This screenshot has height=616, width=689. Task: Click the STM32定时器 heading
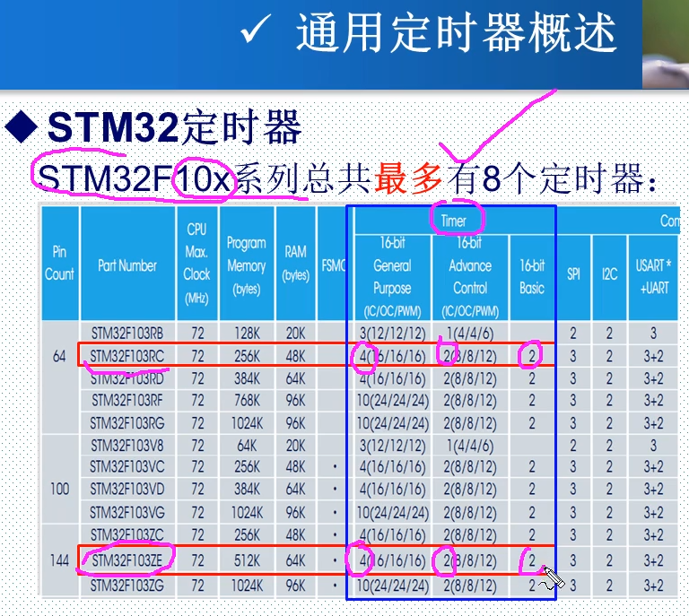pyautogui.click(x=174, y=127)
